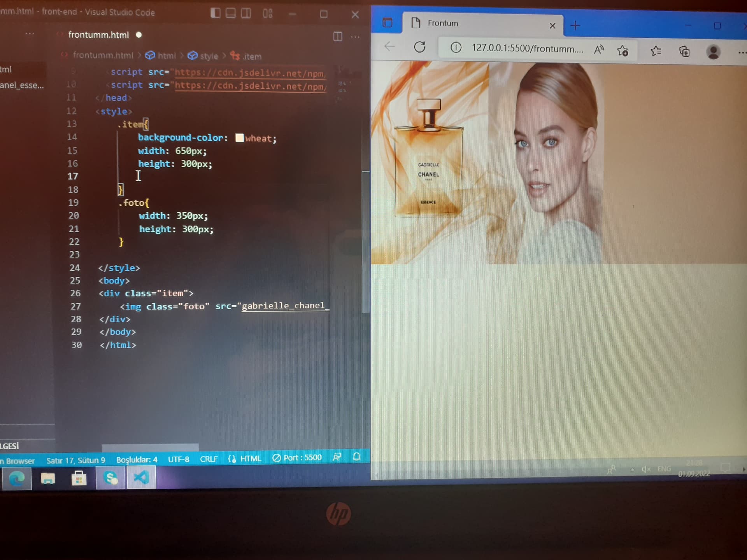
Task: Select the frontumm.html editor tab
Action: pyautogui.click(x=98, y=35)
